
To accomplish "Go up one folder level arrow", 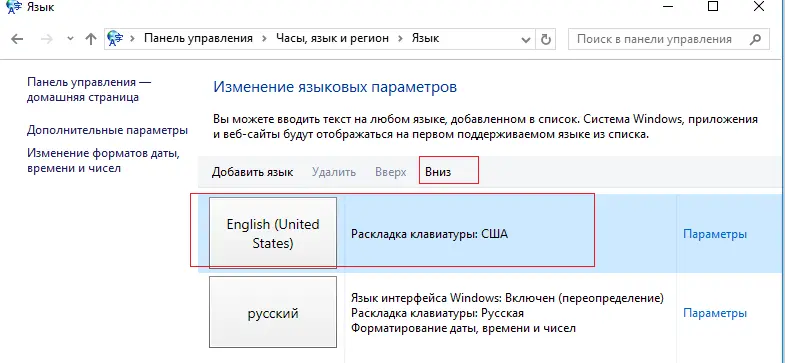I will [x=91, y=39].
